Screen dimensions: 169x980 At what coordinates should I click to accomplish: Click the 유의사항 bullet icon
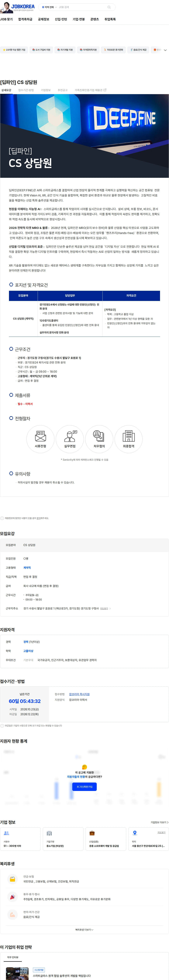[11, 474]
